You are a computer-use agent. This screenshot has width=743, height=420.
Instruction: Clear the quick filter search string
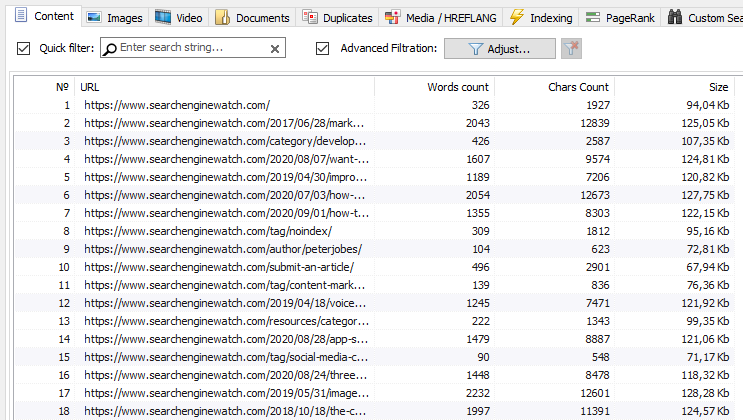275,49
